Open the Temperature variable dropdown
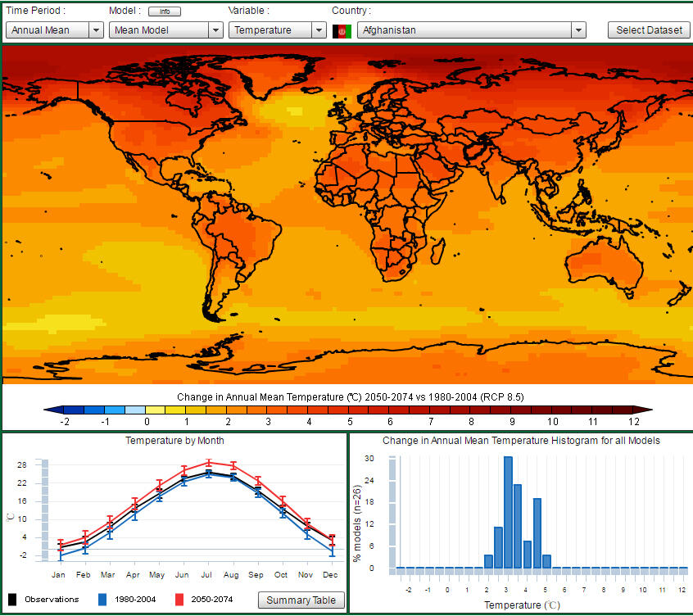This screenshot has height=616, width=693. coord(276,29)
